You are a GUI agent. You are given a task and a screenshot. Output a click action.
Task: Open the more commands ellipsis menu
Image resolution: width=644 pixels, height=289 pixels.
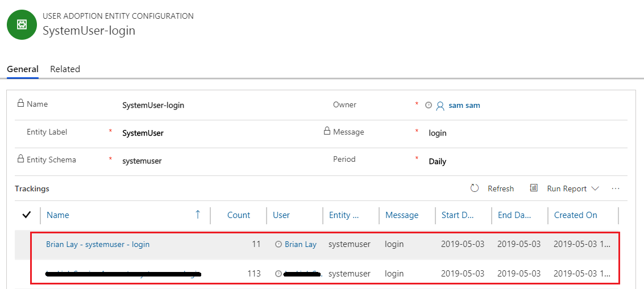click(x=616, y=189)
